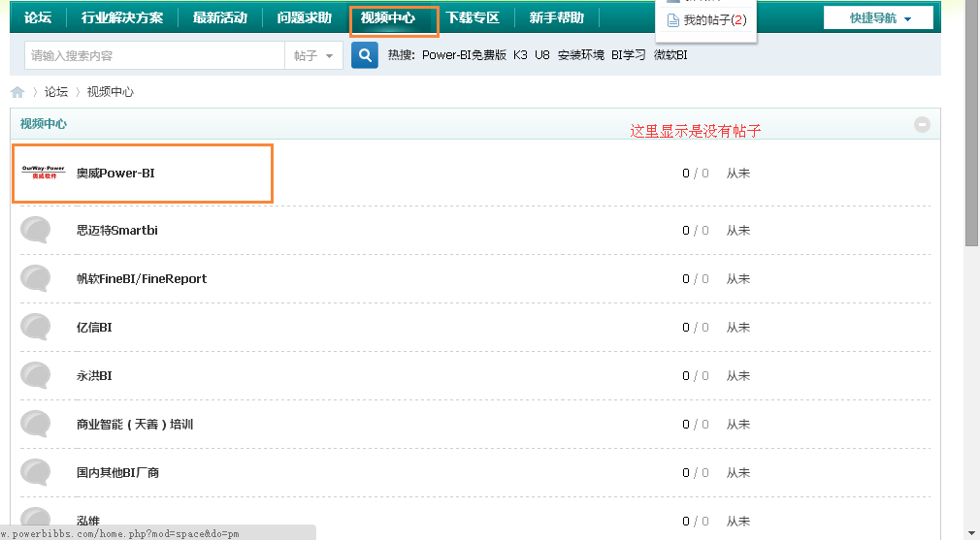This screenshot has height=540, width=980.
Task: Click the speech bubble icon beside 帆软FineBI/FineReport
Action: pyautogui.click(x=36, y=278)
